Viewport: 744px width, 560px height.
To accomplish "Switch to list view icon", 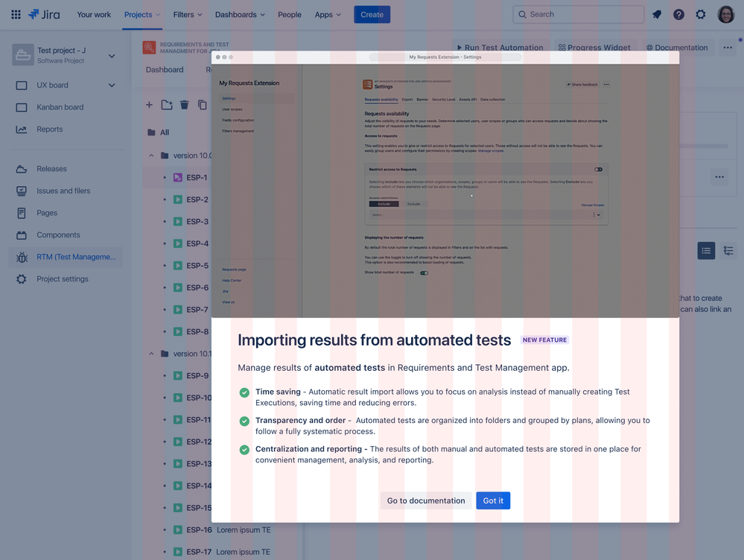I will (706, 250).
